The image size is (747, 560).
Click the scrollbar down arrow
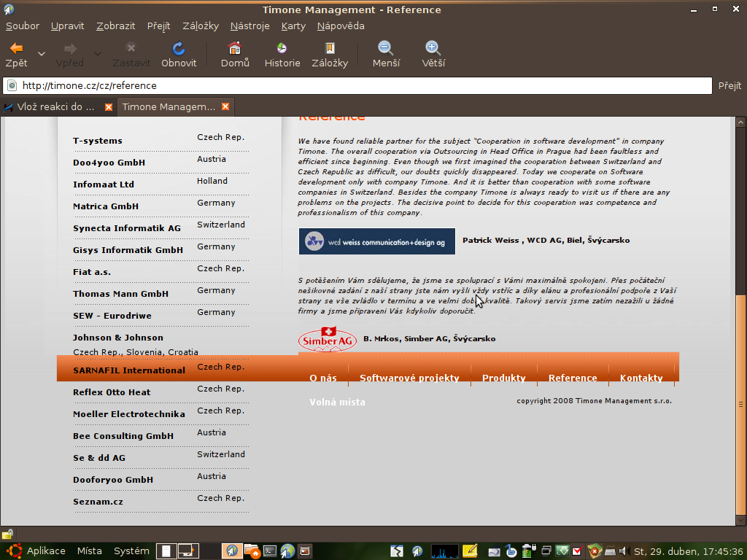(740, 521)
